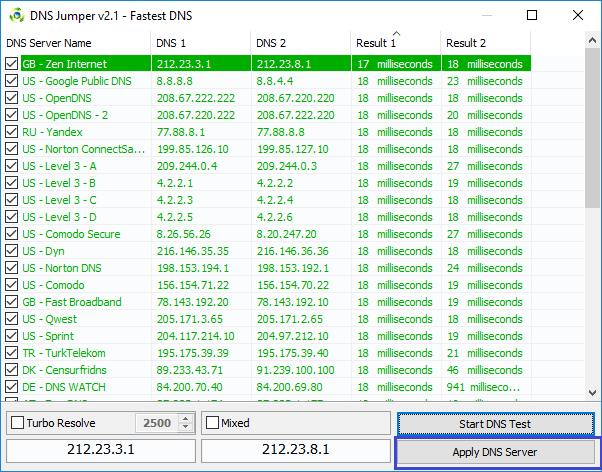This screenshot has height=472, width=602.
Task: Click the DNS Jumper app icon in title bar
Action: (x=17, y=15)
